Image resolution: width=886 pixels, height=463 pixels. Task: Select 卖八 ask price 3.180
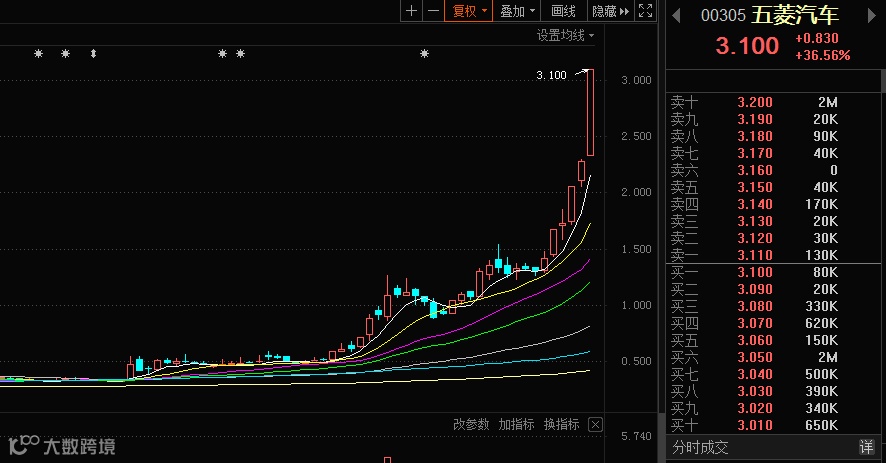point(755,136)
